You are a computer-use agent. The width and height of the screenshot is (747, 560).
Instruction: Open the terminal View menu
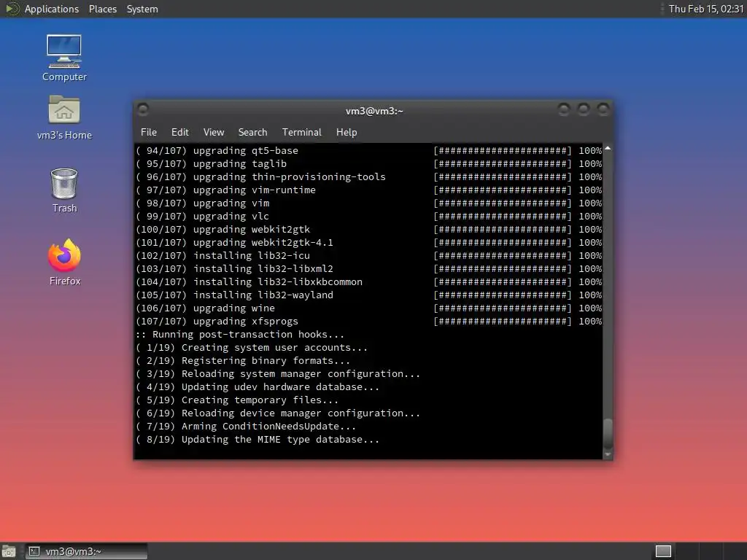tap(214, 132)
